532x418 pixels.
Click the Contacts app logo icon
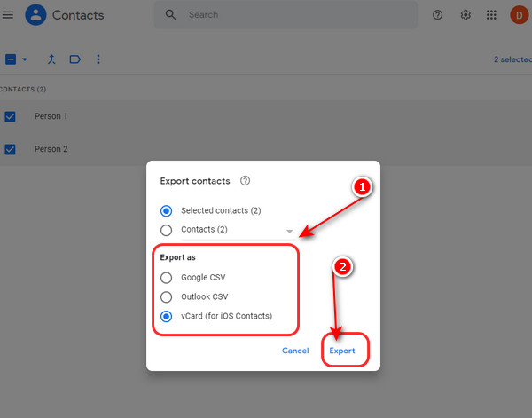tap(35, 15)
